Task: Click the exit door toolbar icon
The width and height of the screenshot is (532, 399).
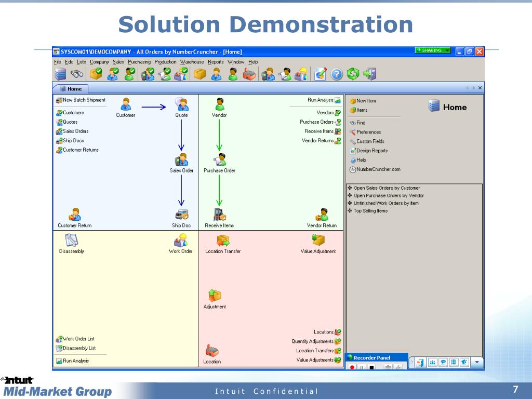Action: [x=369, y=74]
